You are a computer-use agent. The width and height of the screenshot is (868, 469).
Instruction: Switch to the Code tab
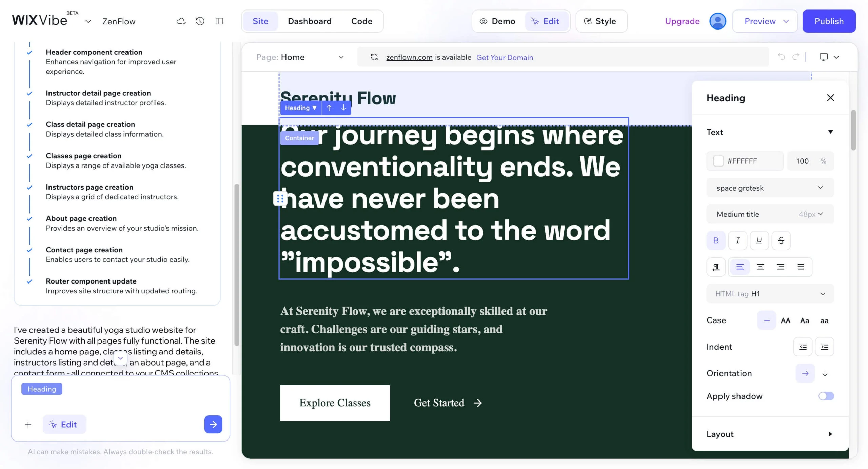coord(361,21)
